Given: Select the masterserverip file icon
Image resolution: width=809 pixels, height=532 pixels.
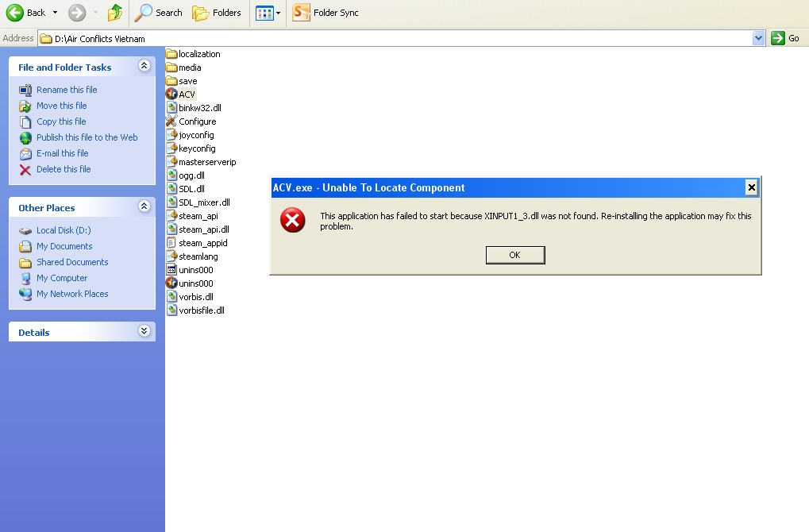Looking at the screenshot, I should coord(171,162).
